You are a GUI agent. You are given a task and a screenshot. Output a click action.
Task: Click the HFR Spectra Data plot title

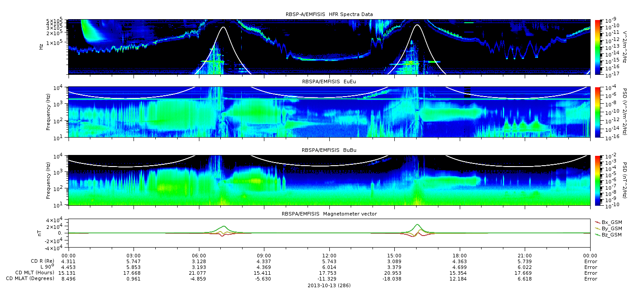[x=329, y=15]
